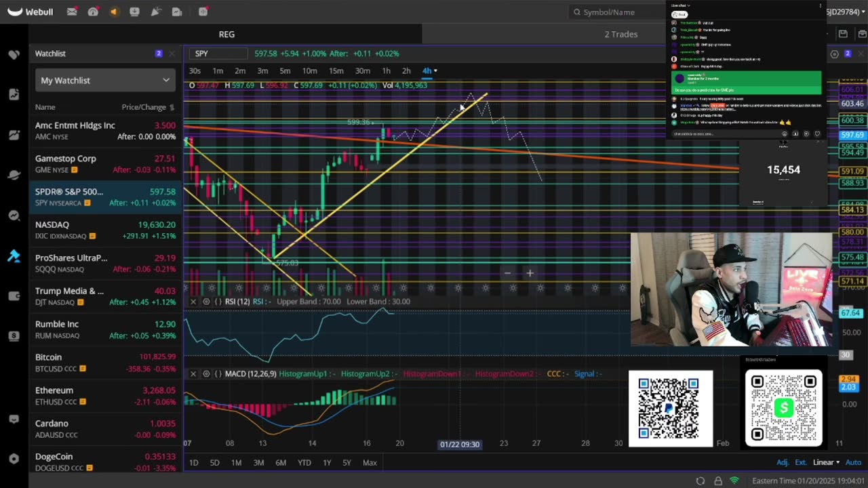Select NASDAQ index watchlist row

(x=106, y=230)
